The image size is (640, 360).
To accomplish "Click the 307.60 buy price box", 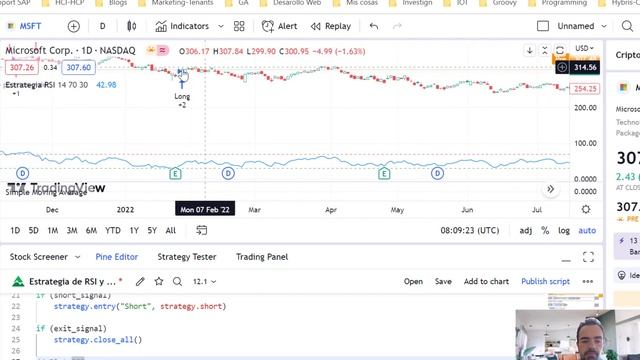I will pos(79,67).
